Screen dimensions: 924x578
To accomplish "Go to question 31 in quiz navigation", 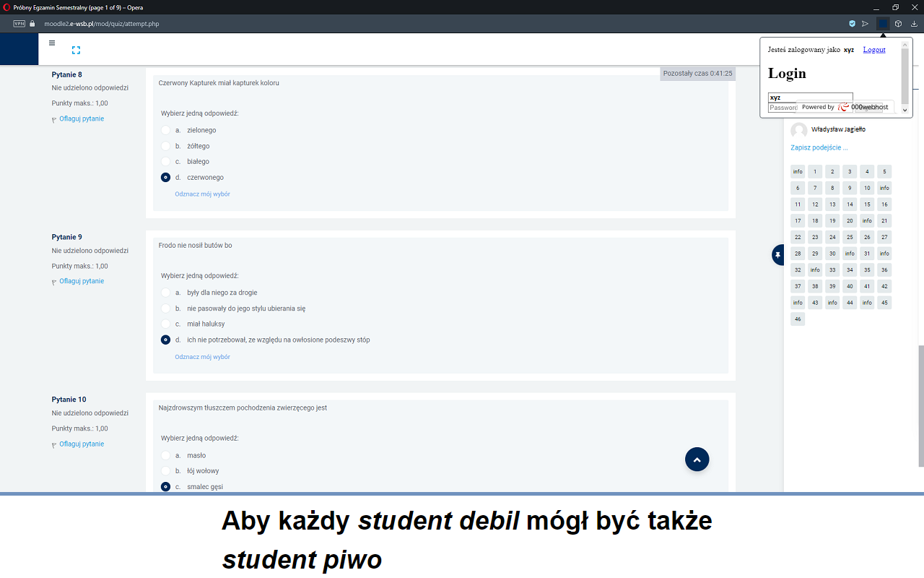I will coord(867,254).
